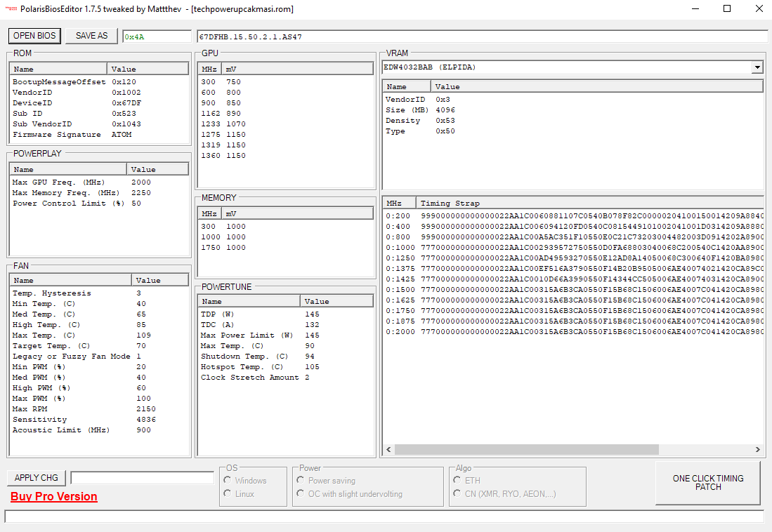The height and width of the screenshot is (532, 772).
Task: Select the MEMORY 1750 MHz row
Action: point(286,248)
